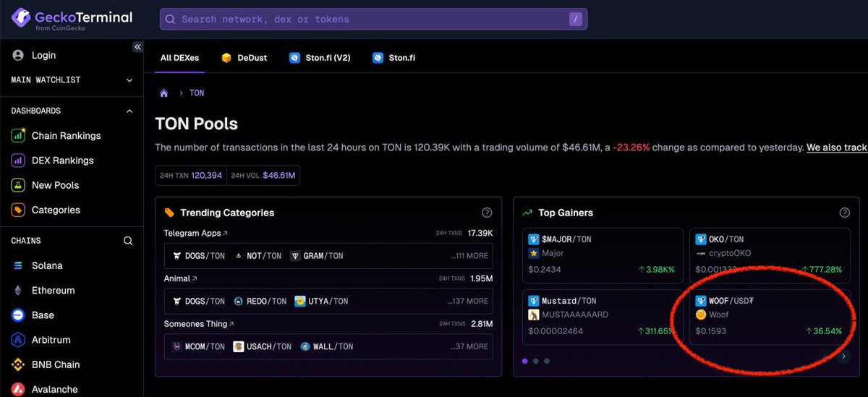Open the 'We also track' link
This screenshot has height=397, width=868.
tap(837, 148)
